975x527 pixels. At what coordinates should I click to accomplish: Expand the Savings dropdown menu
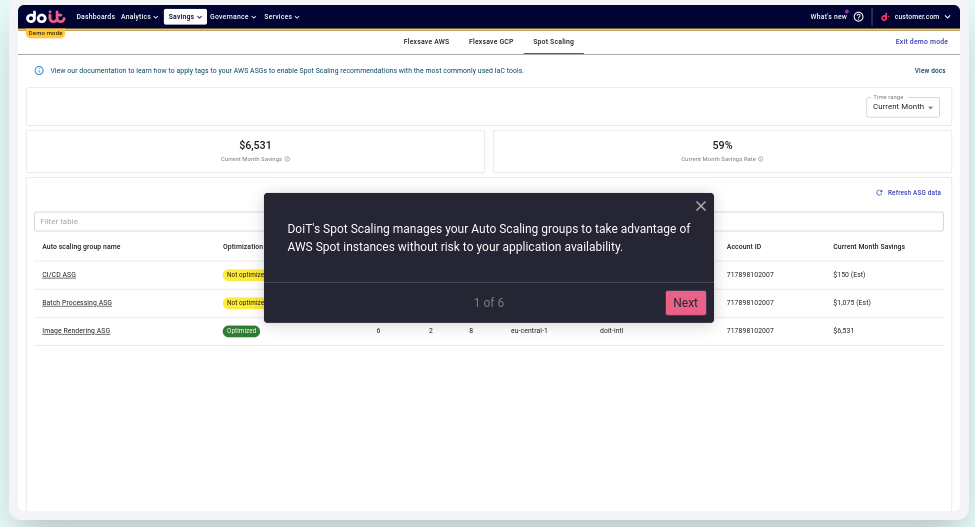coord(185,17)
